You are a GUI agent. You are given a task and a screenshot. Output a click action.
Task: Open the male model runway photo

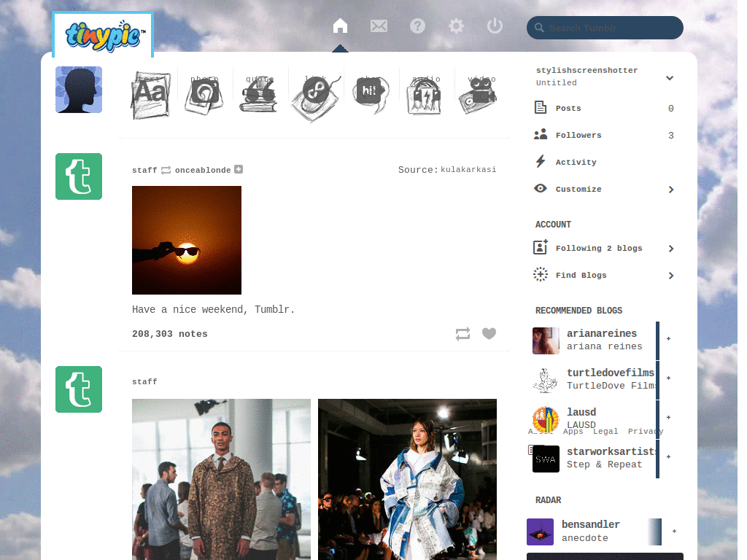(221, 479)
